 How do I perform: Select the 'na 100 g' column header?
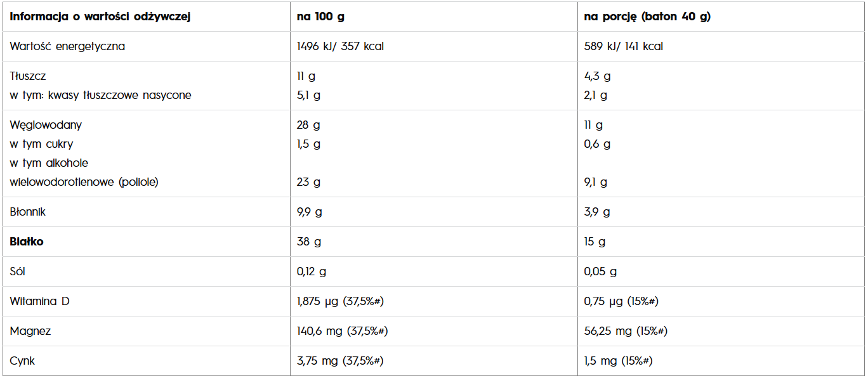(x=320, y=17)
